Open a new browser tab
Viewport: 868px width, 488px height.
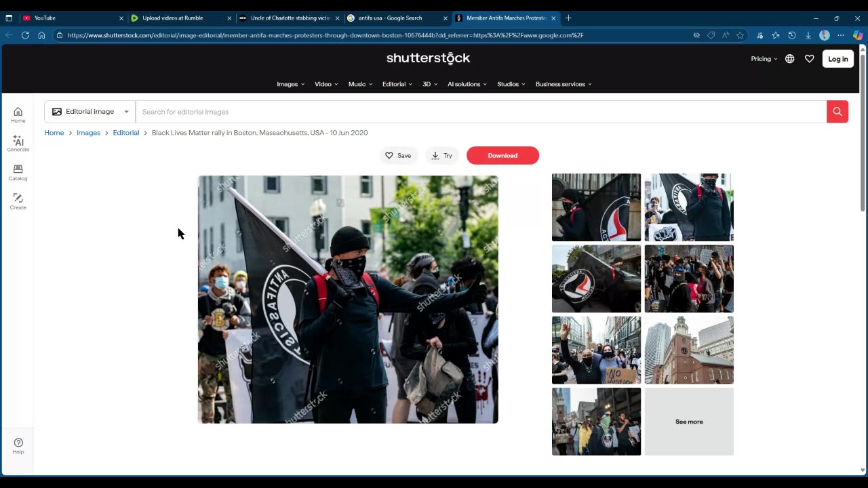click(568, 18)
